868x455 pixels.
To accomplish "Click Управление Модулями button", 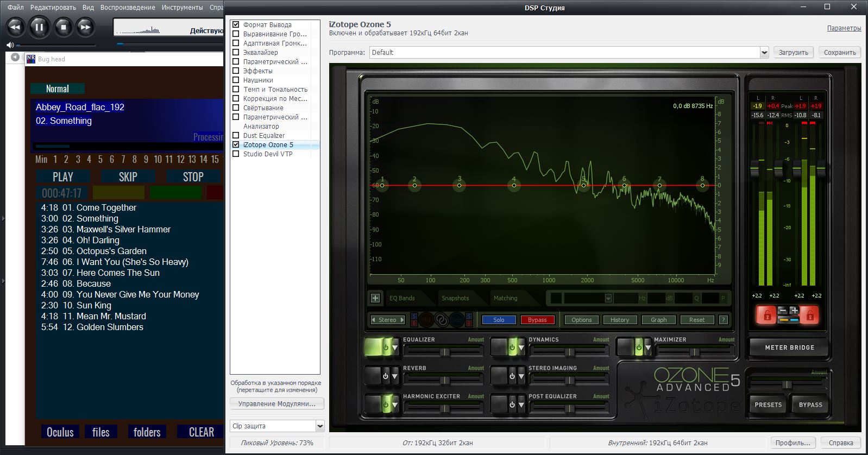I will click(277, 404).
